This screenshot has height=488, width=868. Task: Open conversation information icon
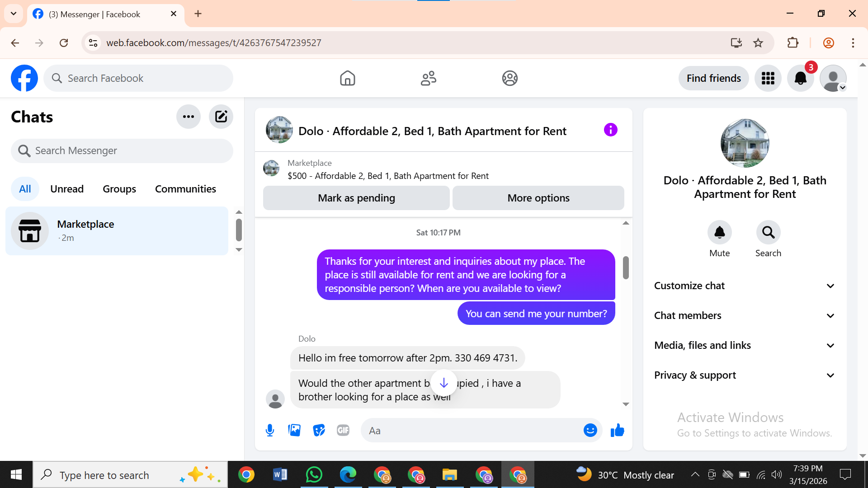point(610,130)
